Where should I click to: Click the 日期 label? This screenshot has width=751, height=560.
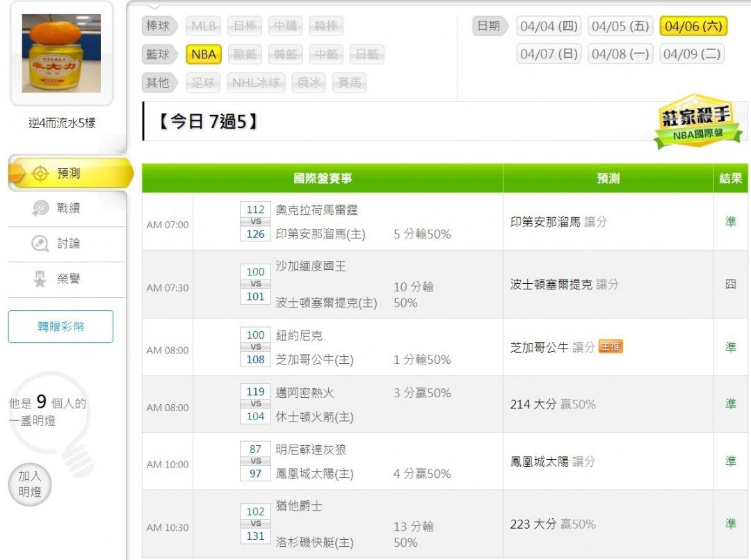[x=489, y=26]
